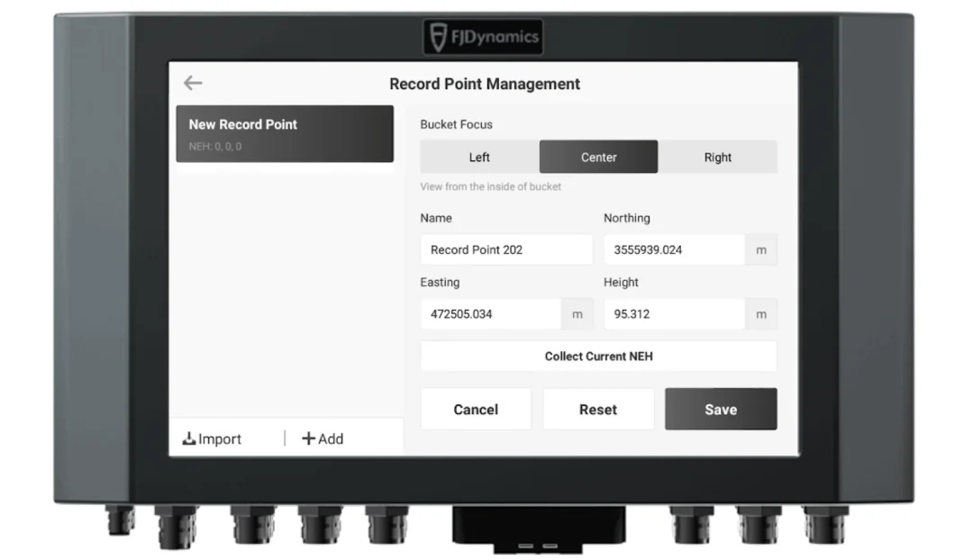Save the record point

721,410
